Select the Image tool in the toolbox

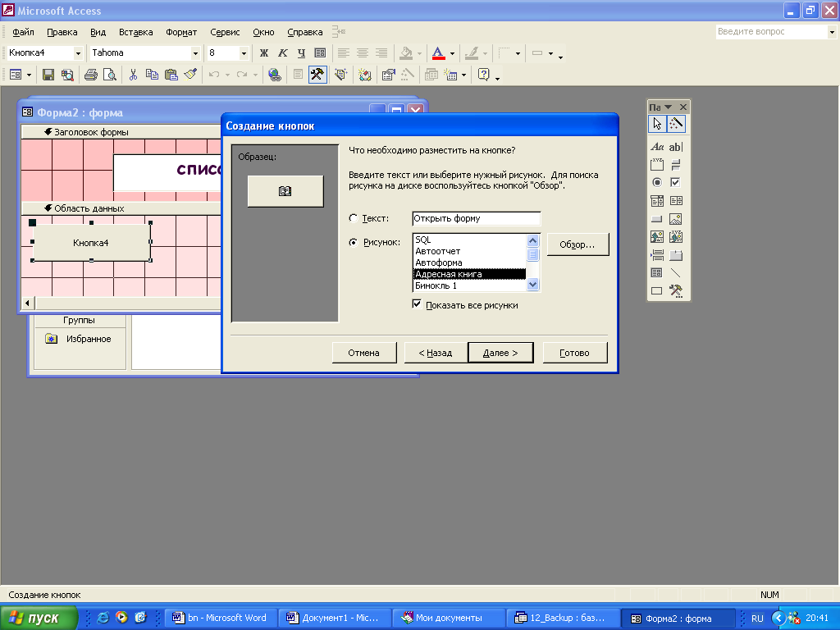676,219
